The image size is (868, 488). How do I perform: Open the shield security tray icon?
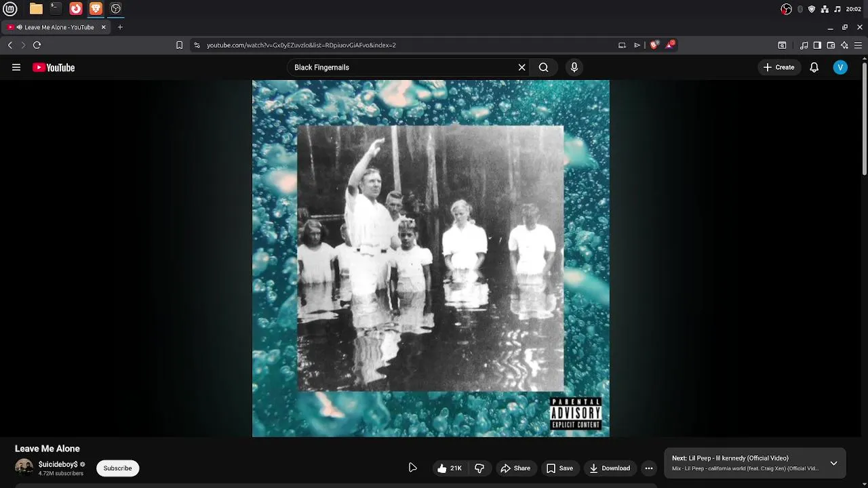click(812, 9)
